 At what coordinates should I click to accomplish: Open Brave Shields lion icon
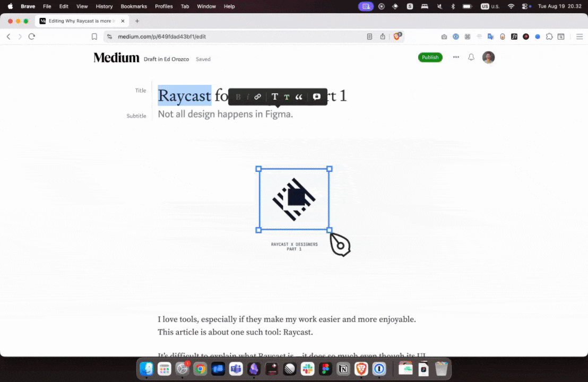pos(397,37)
